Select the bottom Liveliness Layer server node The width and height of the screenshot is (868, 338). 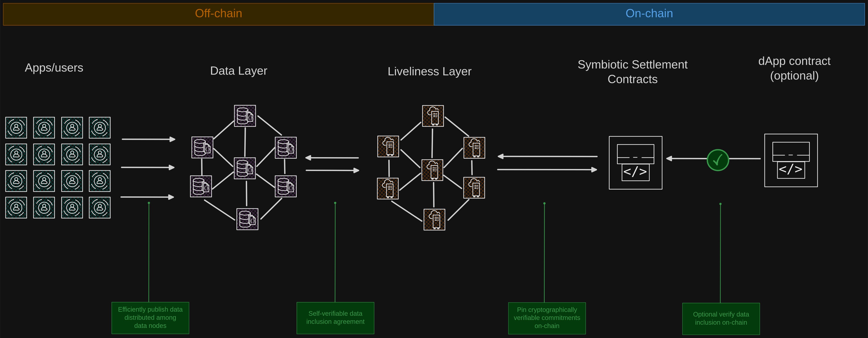[434, 219]
